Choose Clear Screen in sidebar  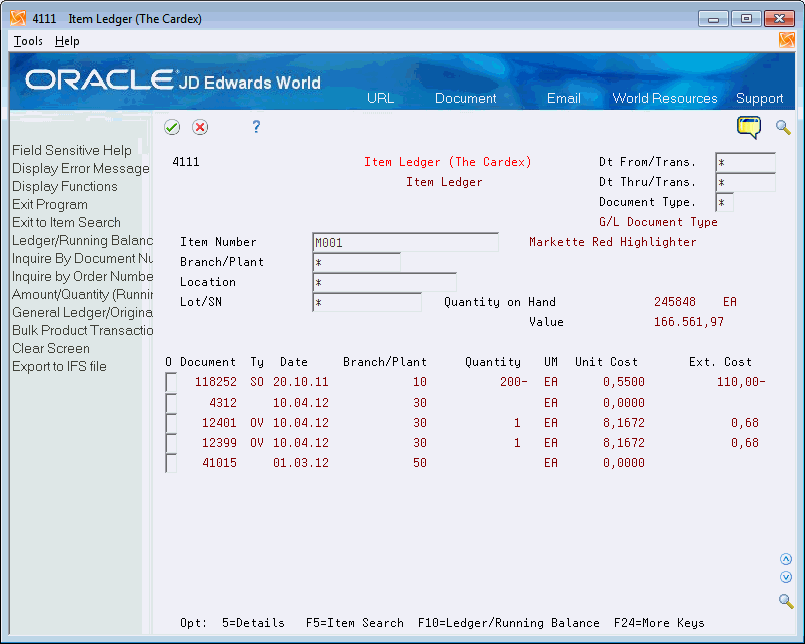coord(51,348)
